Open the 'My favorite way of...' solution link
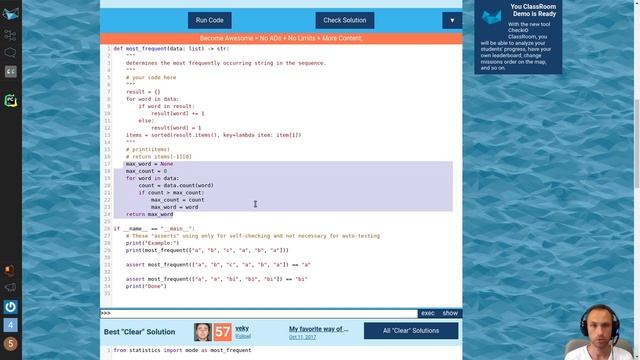Image resolution: width=640 pixels, height=360 pixels. click(x=318, y=329)
